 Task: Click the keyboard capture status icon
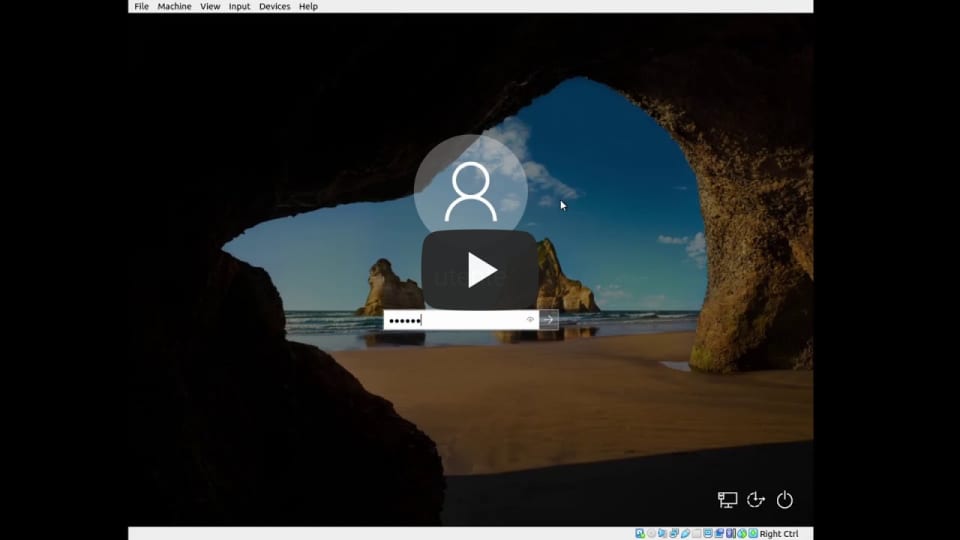tap(753, 533)
